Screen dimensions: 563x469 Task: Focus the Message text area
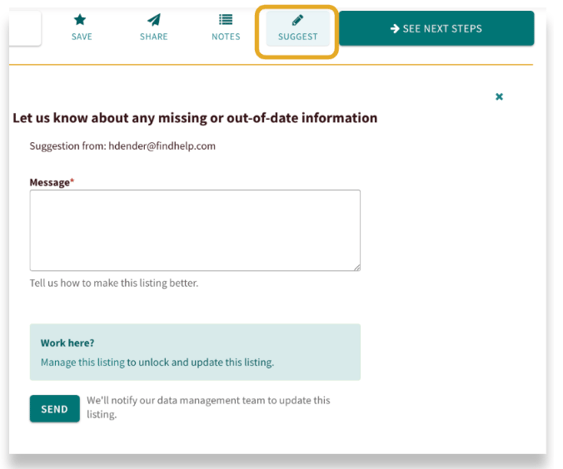tap(195, 230)
